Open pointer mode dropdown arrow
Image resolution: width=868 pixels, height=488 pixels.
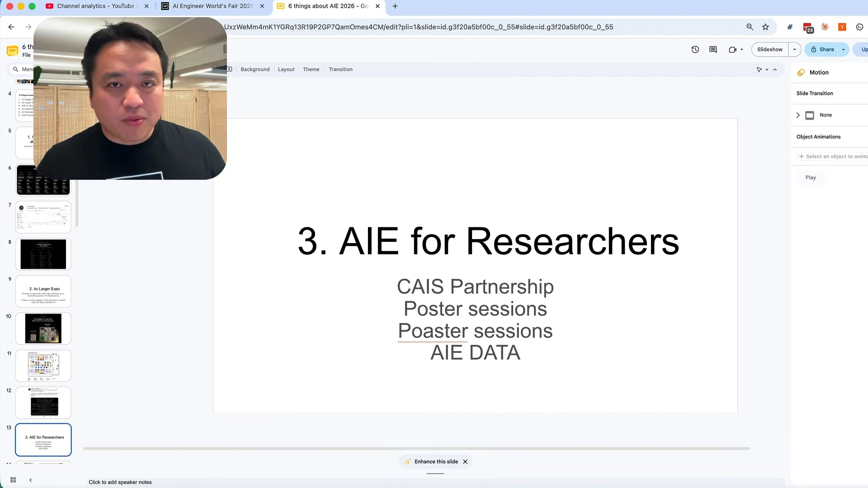click(767, 70)
